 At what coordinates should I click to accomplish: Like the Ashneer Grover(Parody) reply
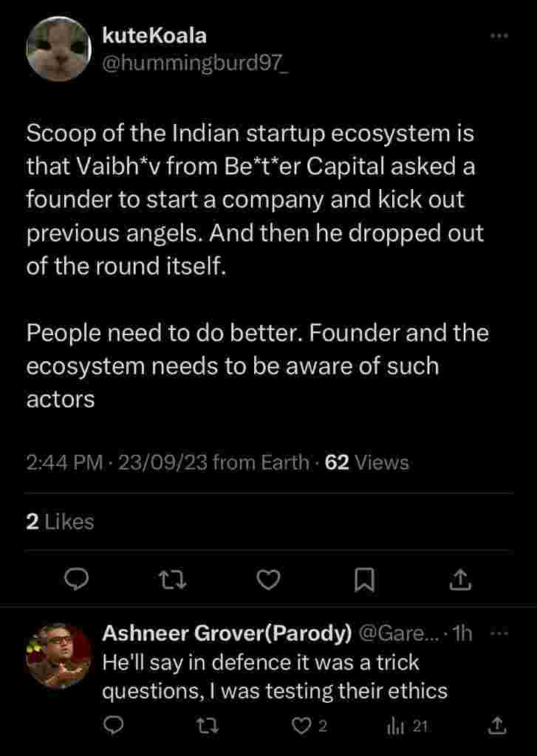click(x=301, y=726)
